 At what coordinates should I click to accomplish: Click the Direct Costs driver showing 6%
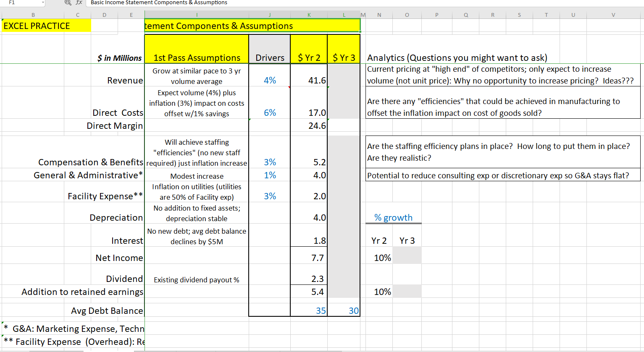(269, 112)
